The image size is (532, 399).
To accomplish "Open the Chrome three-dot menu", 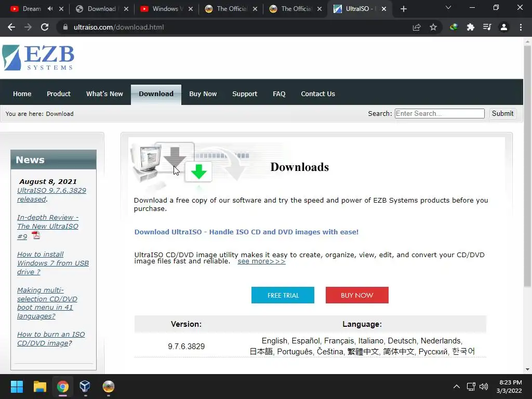I will pos(521,27).
